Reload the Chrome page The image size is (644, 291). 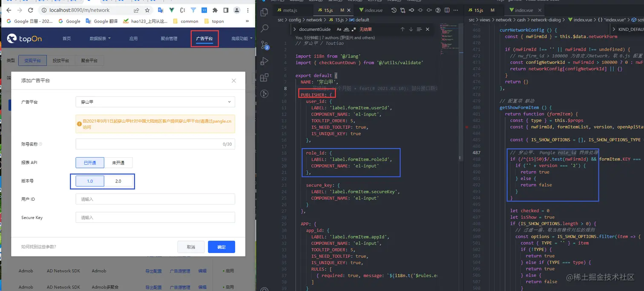click(x=31, y=10)
